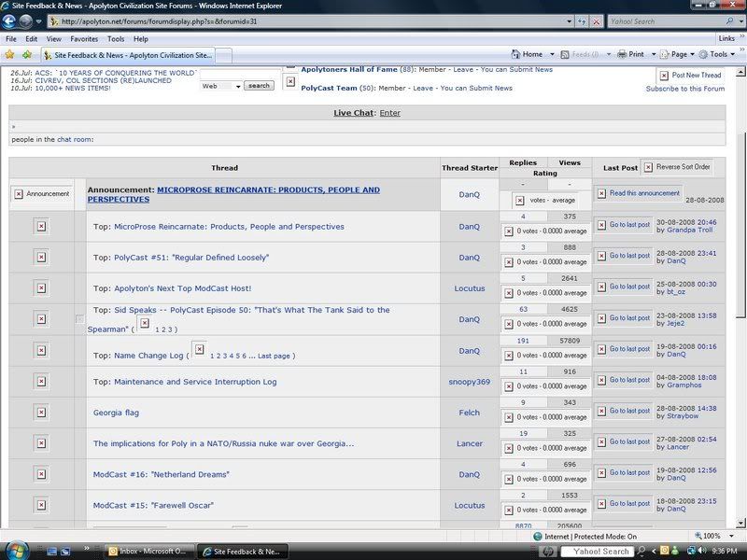The width and height of the screenshot is (747, 560).
Task: Open the new blank tab button
Action: [224, 55]
